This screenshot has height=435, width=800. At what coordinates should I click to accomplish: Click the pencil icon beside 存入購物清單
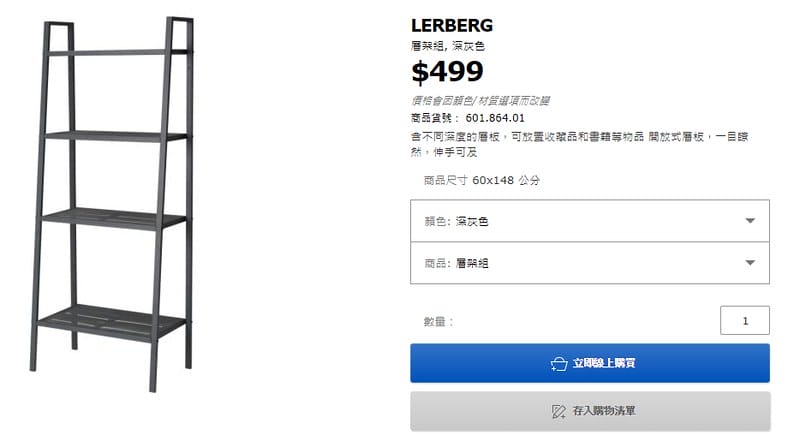coord(558,411)
